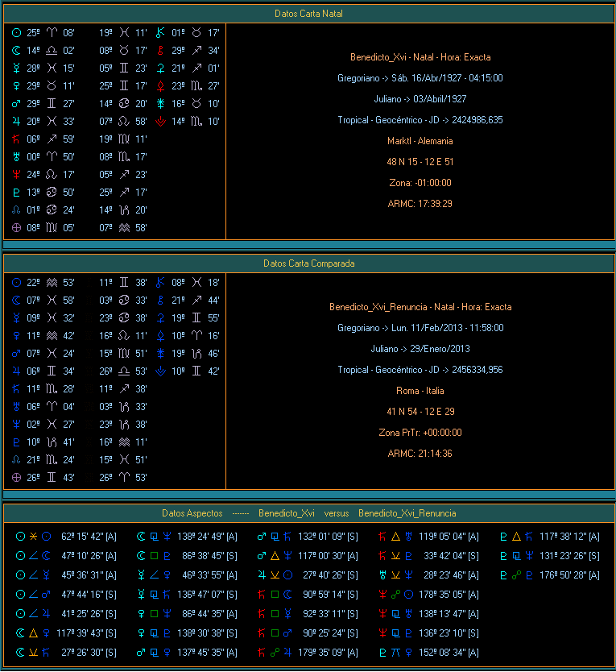The image size is (616, 672).
Task: Click the Mercury glyph beside 09º Pisces 32'
Action: 16,318
